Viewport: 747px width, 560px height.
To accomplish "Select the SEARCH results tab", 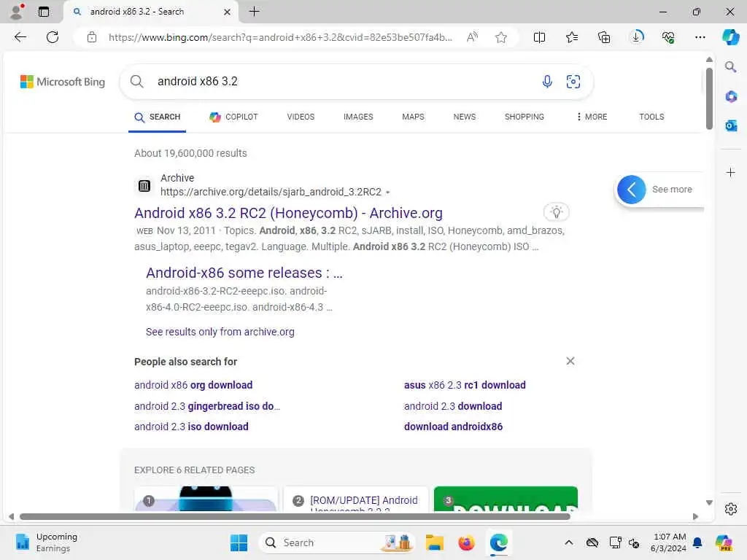I will (158, 117).
